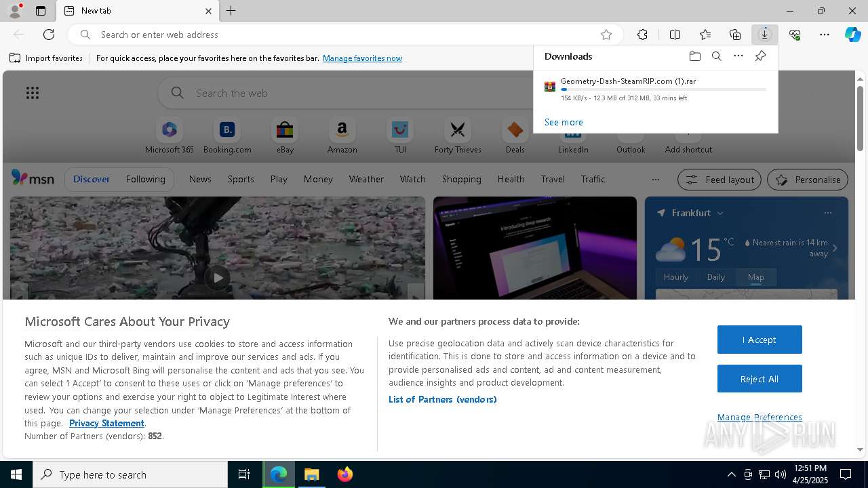Open Deals shortcut
868x488 pixels.
515,136
